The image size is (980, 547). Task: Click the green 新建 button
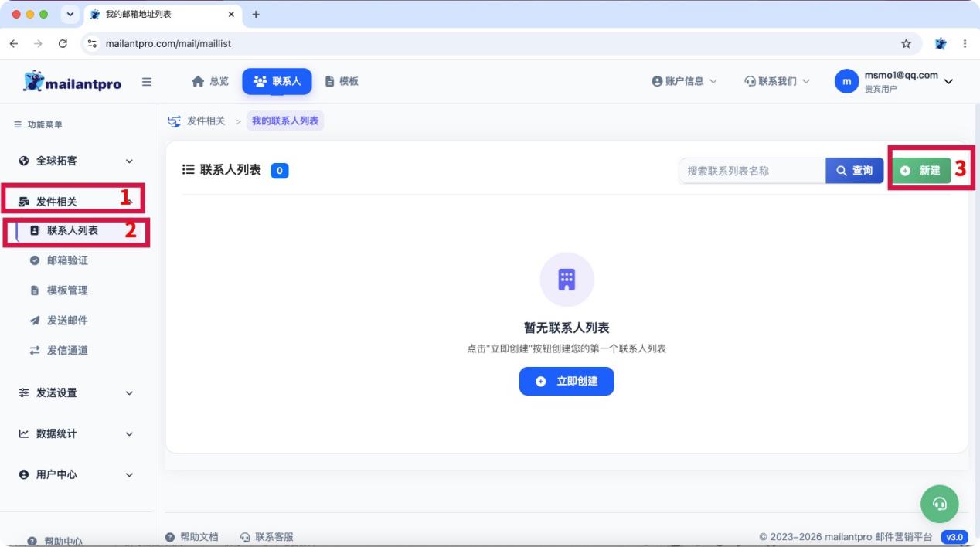point(921,171)
